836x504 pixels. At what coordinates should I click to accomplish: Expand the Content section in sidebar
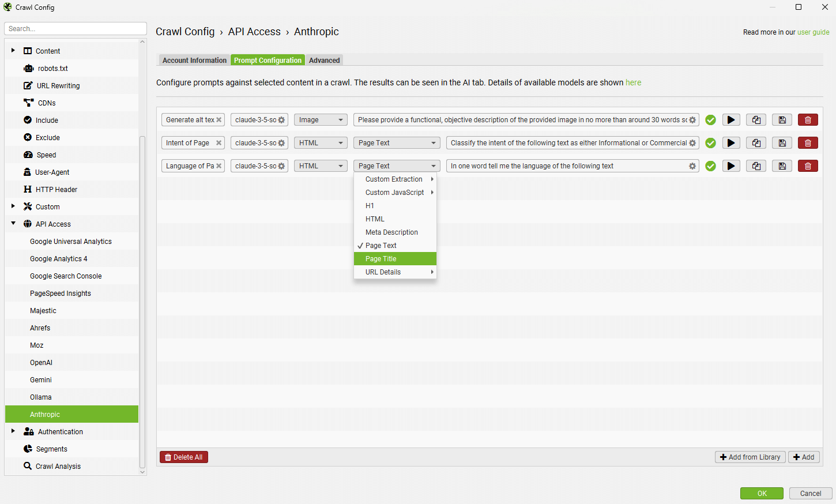tap(13, 51)
